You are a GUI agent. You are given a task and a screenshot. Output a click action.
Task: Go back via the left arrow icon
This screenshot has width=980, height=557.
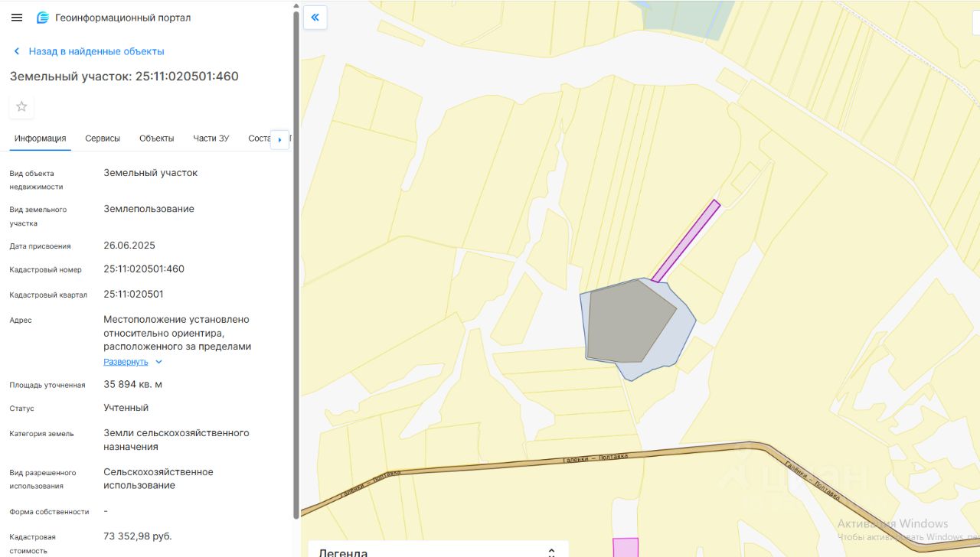(17, 51)
